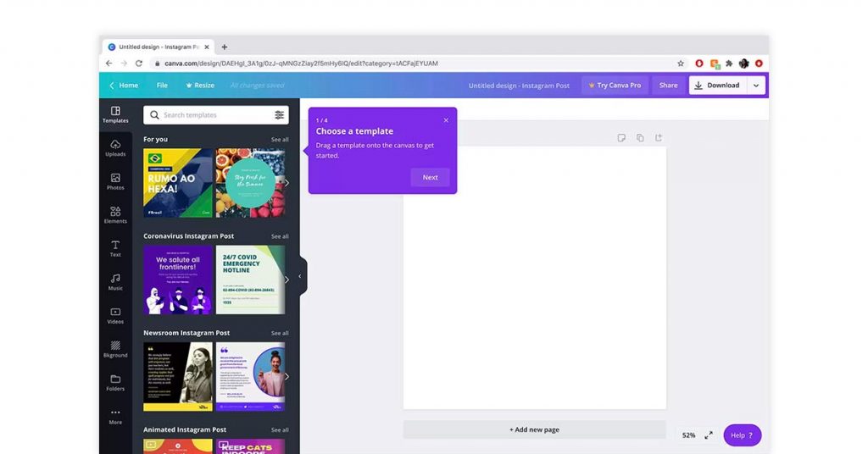Click the add page icon above canvas
The image size is (868, 454).
tap(658, 138)
